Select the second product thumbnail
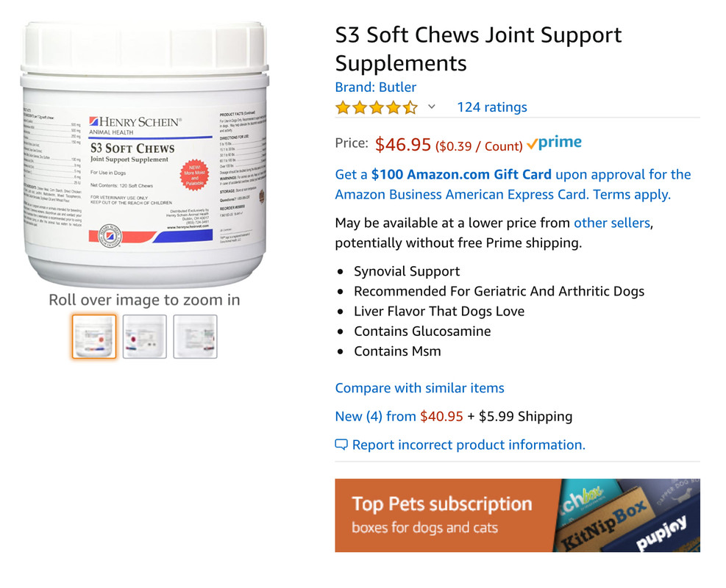The width and height of the screenshot is (726, 588). click(x=144, y=337)
